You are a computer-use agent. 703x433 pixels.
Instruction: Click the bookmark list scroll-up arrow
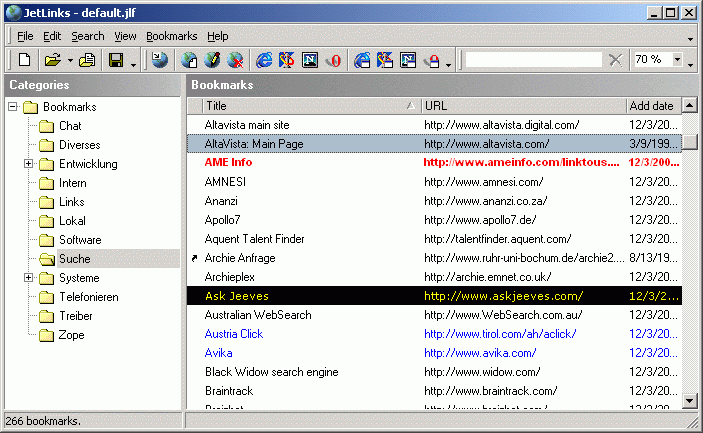(x=690, y=105)
